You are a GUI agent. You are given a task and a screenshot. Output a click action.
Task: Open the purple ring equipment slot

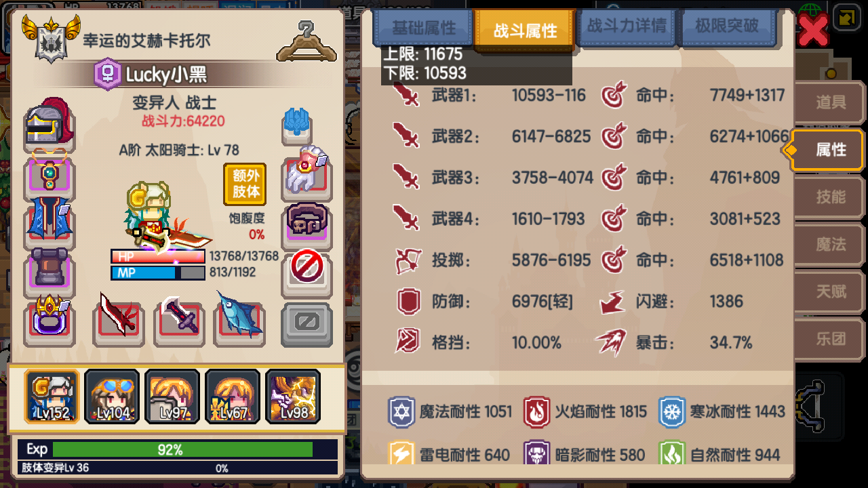(x=49, y=322)
